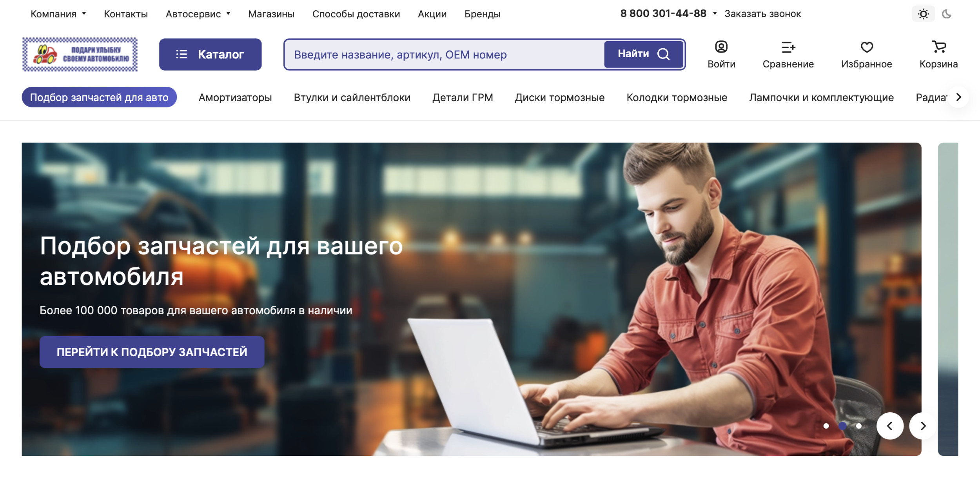Click ПЕРЕЙТИ К ПОДБОРУ ЗАПЧАСТЕЙ button

[x=152, y=352]
